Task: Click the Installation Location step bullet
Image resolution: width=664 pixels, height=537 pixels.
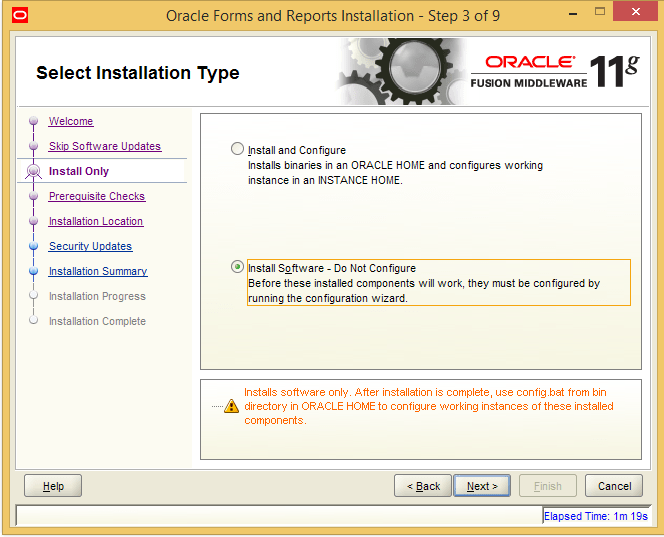Action: click(33, 221)
